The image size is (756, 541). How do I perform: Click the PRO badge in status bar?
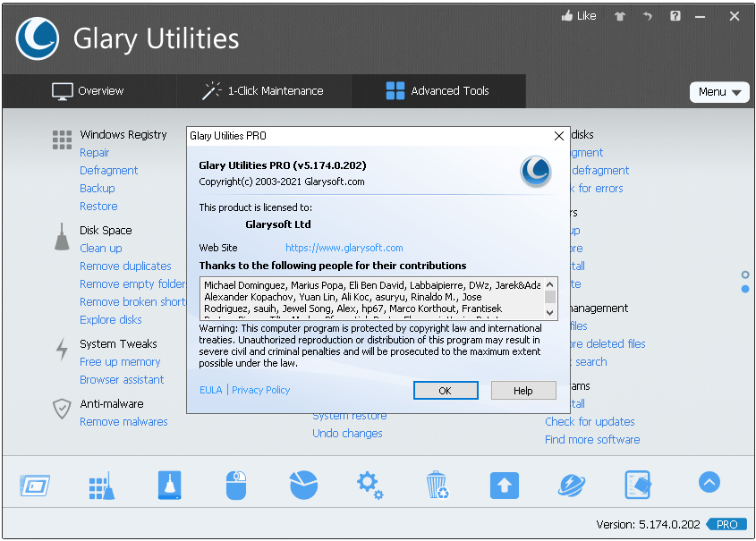click(x=727, y=524)
